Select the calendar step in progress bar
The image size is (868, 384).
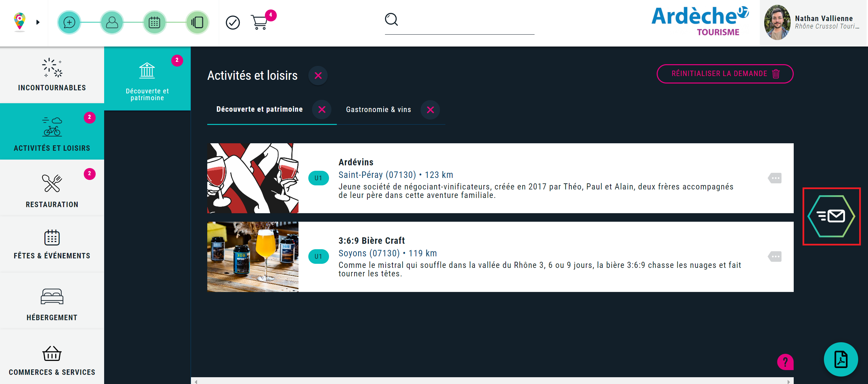[154, 22]
